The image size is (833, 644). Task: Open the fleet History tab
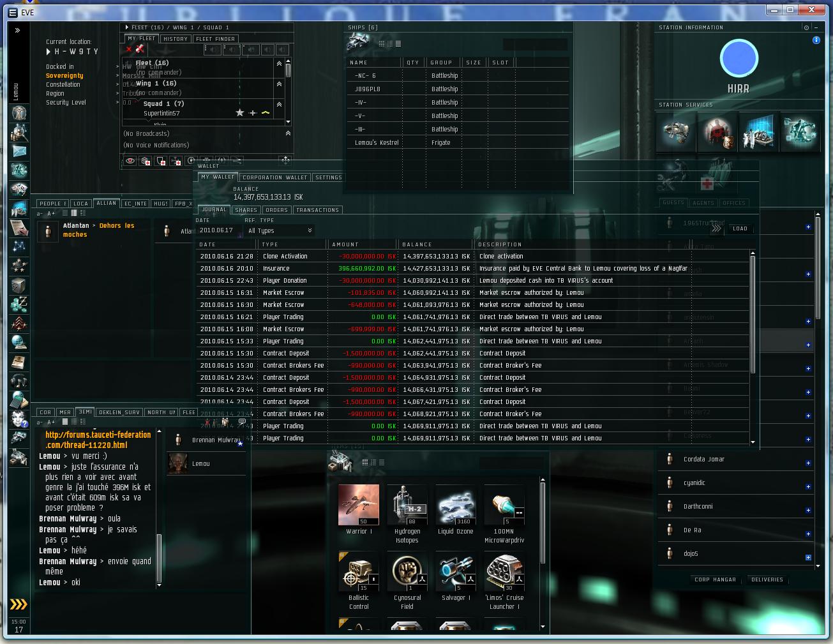point(176,39)
